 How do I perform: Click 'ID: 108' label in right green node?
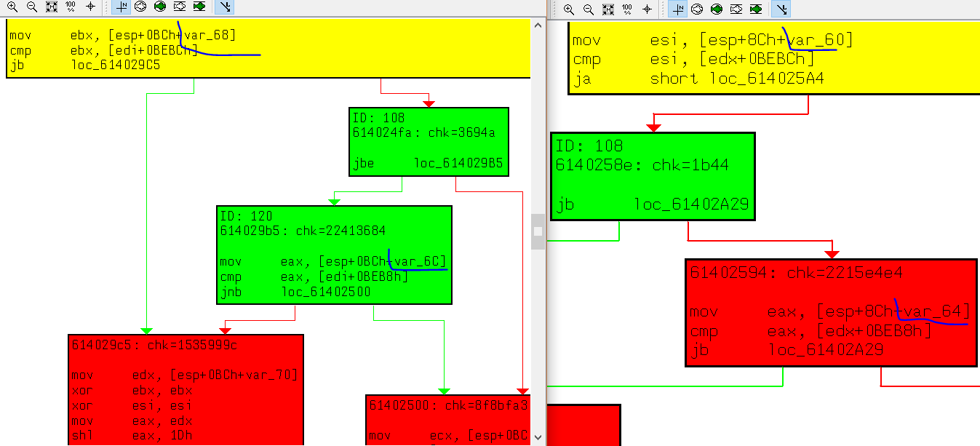(589, 146)
